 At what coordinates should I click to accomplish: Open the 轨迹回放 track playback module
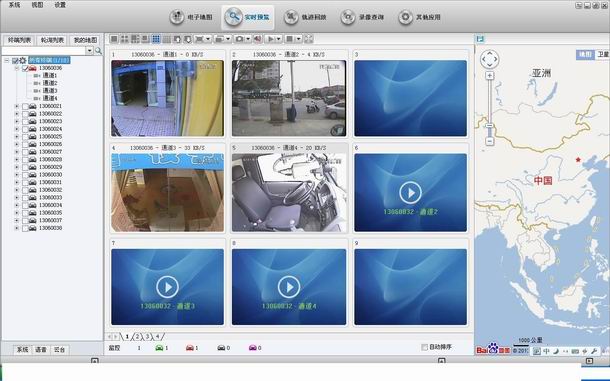pyautogui.click(x=305, y=18)
